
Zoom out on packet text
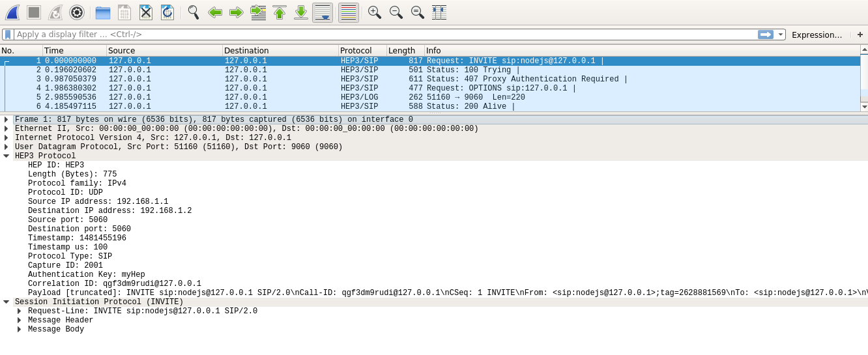point(396,12)
